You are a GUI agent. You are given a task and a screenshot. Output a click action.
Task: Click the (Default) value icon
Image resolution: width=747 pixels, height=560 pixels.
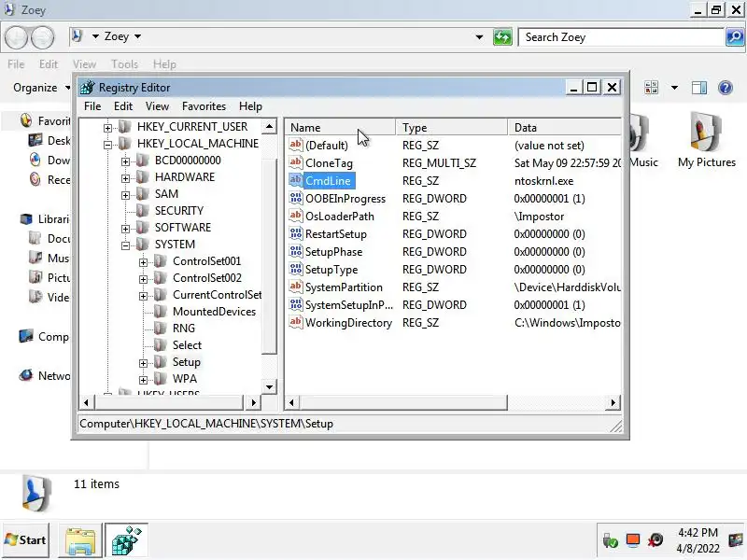[296, 145]
